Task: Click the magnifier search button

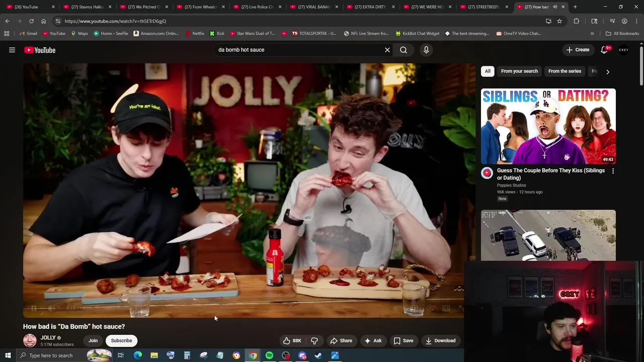Action: [404, 50]
